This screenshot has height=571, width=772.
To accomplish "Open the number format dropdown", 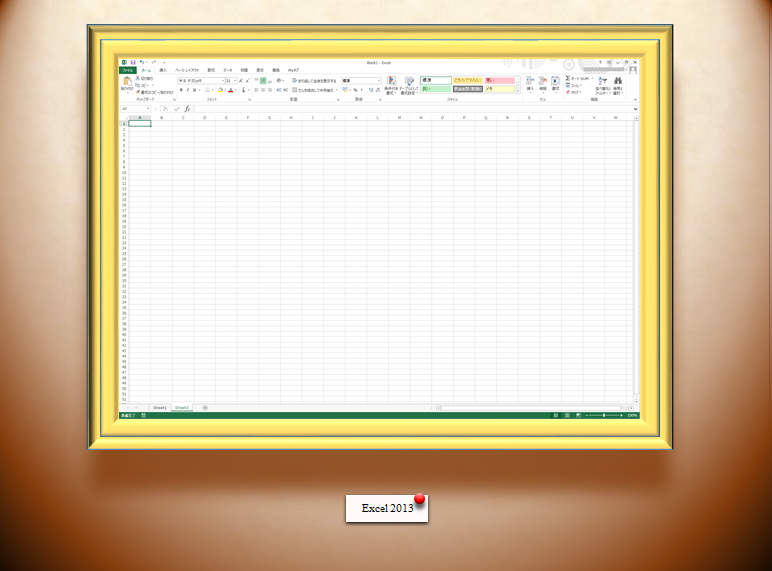I will pos(379,81).
